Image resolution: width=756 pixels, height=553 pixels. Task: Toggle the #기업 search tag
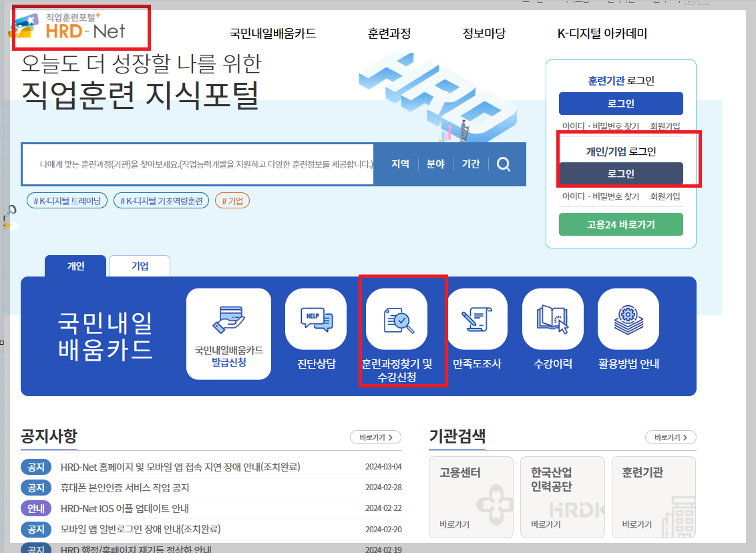coord(231,200)
